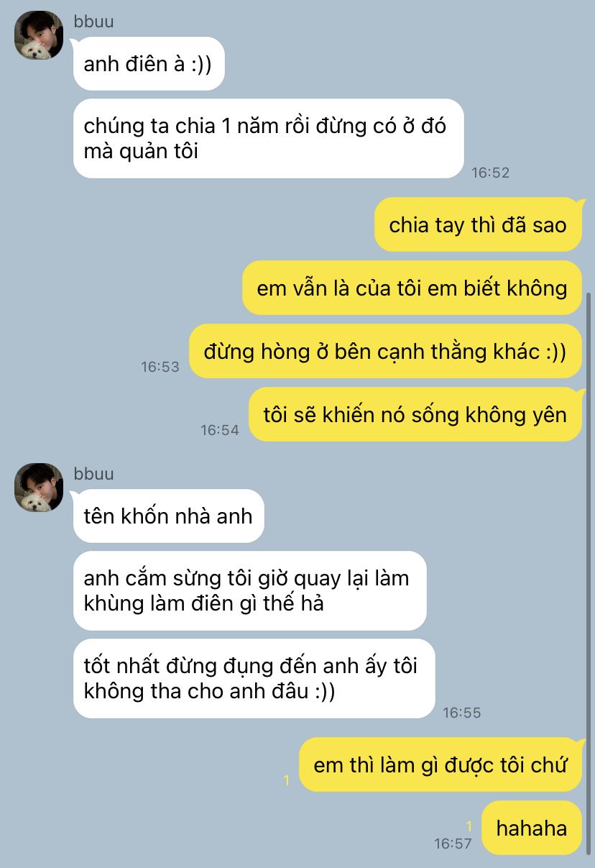Tap the 16:55 timestamp beside white bubble
This screenshot has height=868, width=595.
[x=461, y=713]
